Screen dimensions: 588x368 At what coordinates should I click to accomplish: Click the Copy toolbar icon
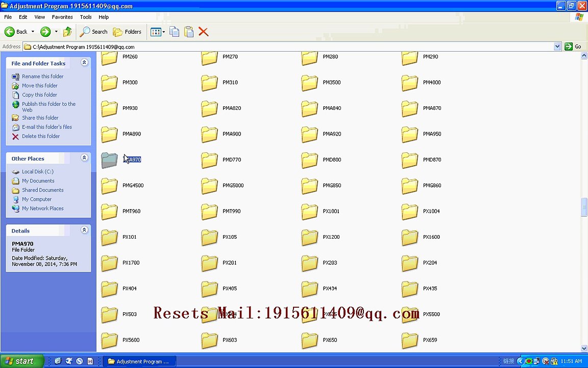175,32
